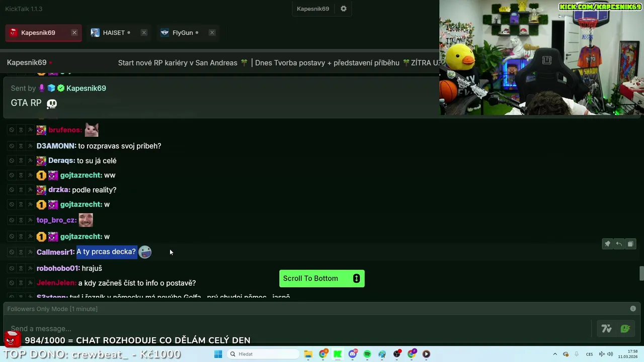This screenshot has height=362, width=644.
Task: Open KickTalk settings gear
Action: pyautogui.click(x=344, y=9)
